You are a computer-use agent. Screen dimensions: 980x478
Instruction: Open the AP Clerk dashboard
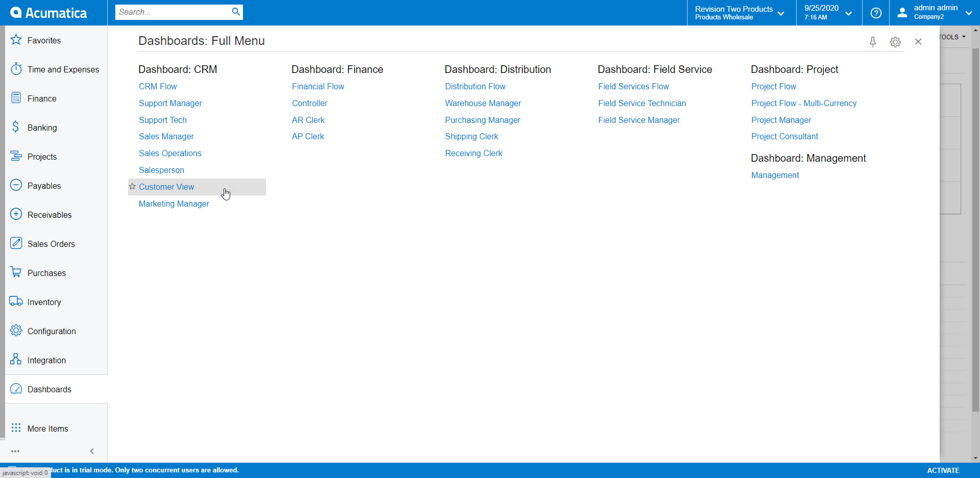point(308,136)
